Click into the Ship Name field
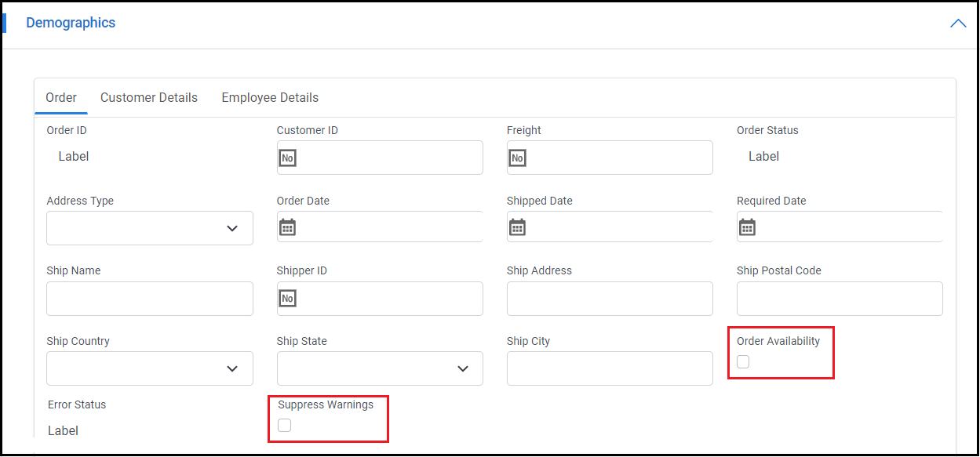Image resolution: width=980 pixels, height=457 pixels. click(x=150, y=299)
